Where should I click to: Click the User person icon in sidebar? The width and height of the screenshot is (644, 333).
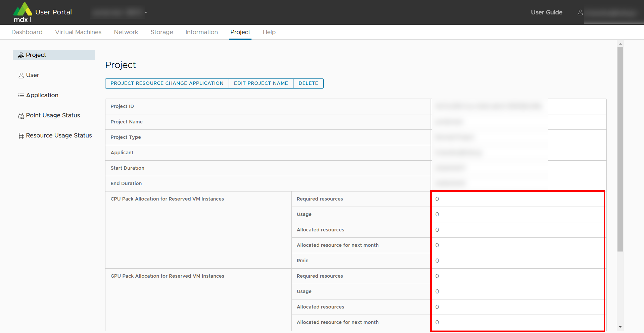click(x=21, y=75)
